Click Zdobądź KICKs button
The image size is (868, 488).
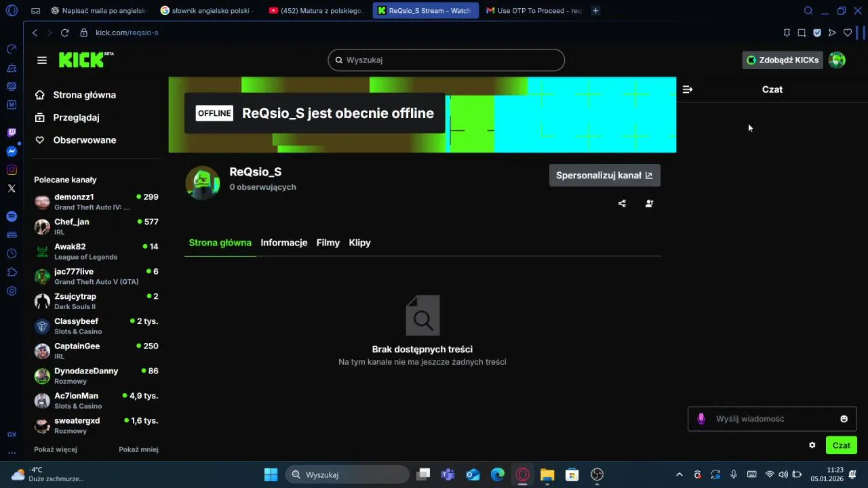[783, 60]
